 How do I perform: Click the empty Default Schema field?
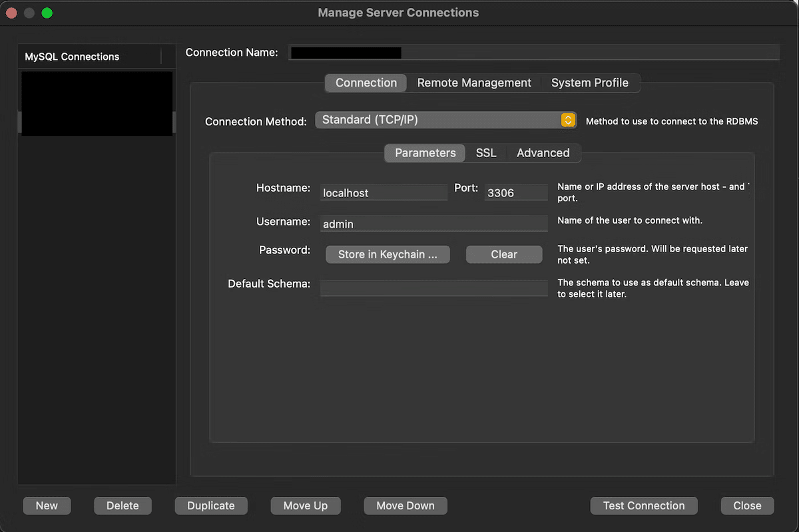434,288
